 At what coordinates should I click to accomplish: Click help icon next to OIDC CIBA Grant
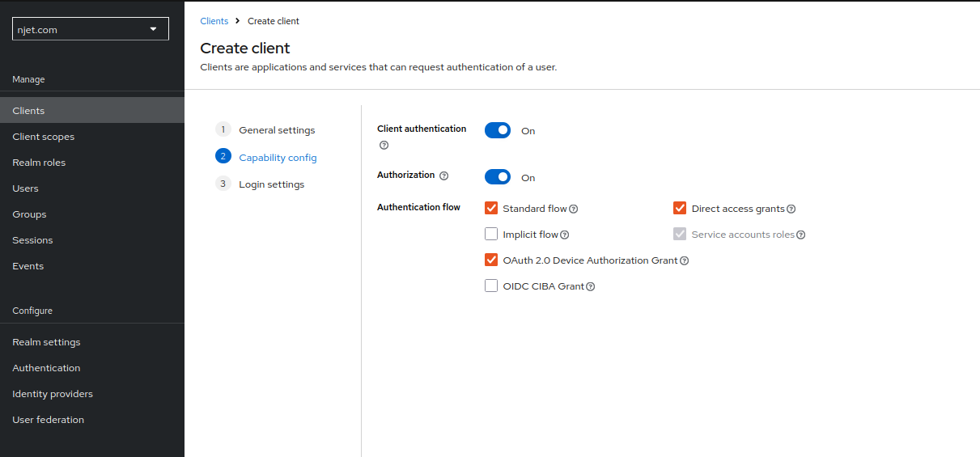click(591, 286)
